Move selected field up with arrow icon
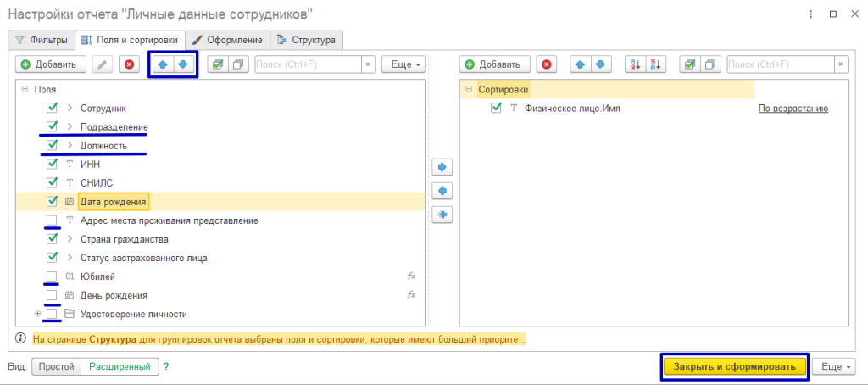Screen dimensions: 868x385 (x=163, y=64)
